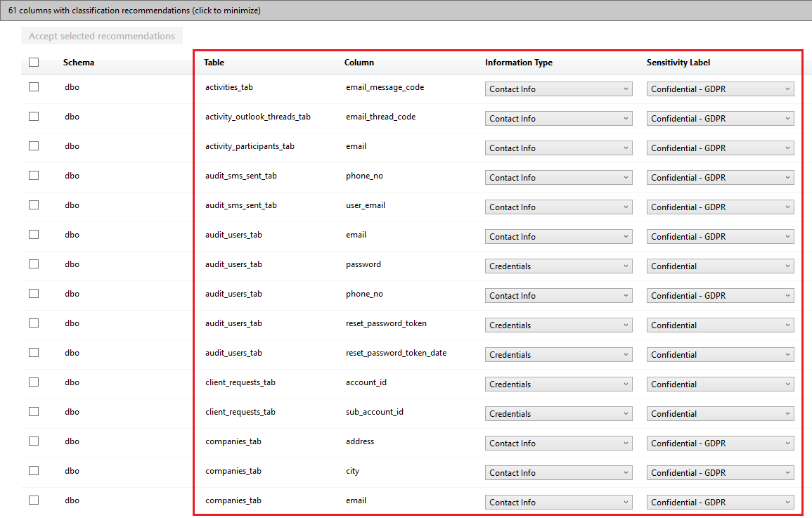This screenshot has height=518, width=812.
Task: Select the checkbox for the password row
Action: click(x=34, y=264)
